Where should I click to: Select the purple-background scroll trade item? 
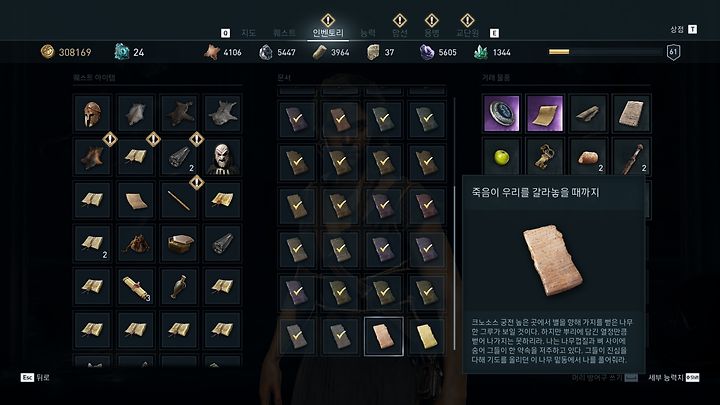coord(545,114)
